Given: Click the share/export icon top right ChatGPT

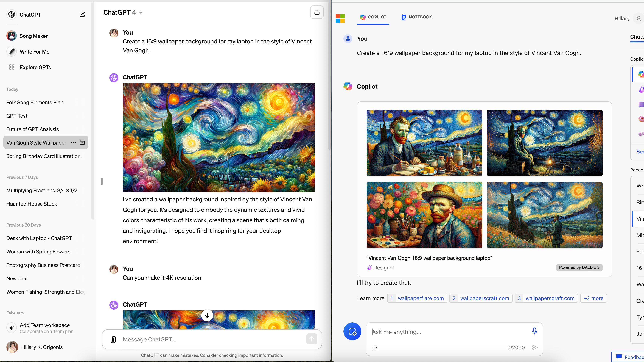Looking at the screenshot, I should (x=317, y=12).
